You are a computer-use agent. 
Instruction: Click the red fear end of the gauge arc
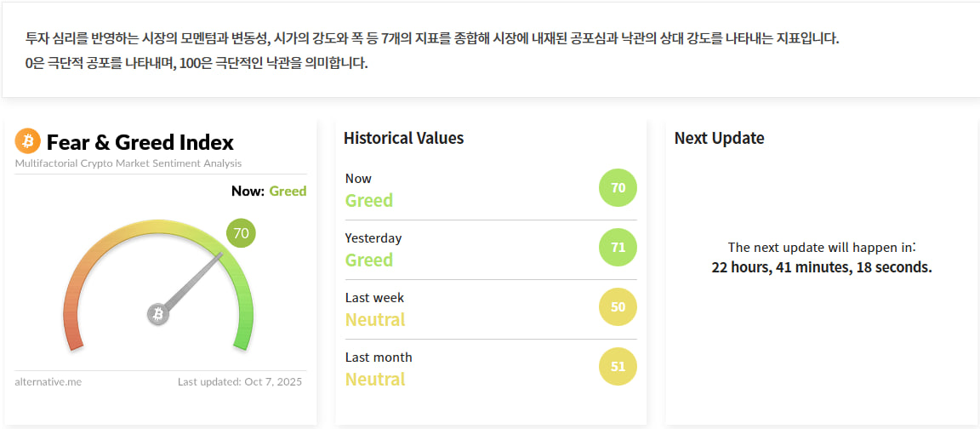coord(73,336)
